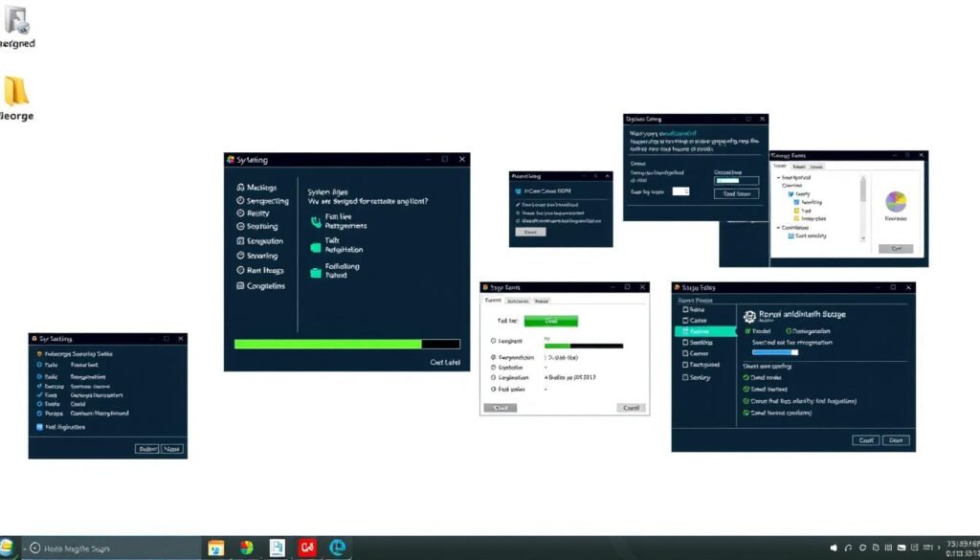Click the green Fatt lee Rettgemernts icon

point(316,221)
